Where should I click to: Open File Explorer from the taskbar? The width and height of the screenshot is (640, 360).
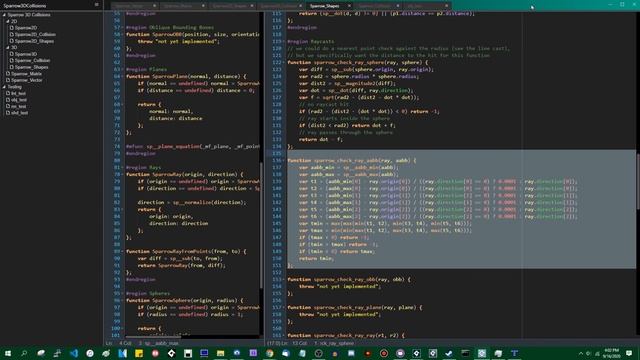(220, 353)
